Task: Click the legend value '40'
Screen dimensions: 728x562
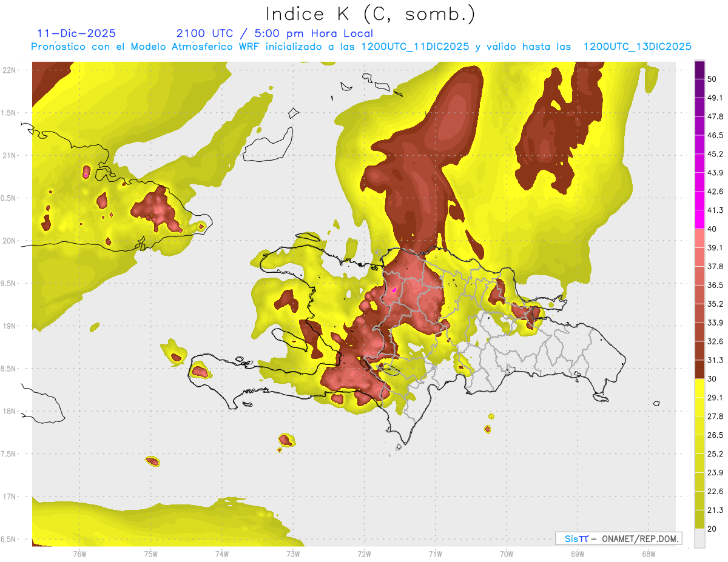Action: [713, 229]
